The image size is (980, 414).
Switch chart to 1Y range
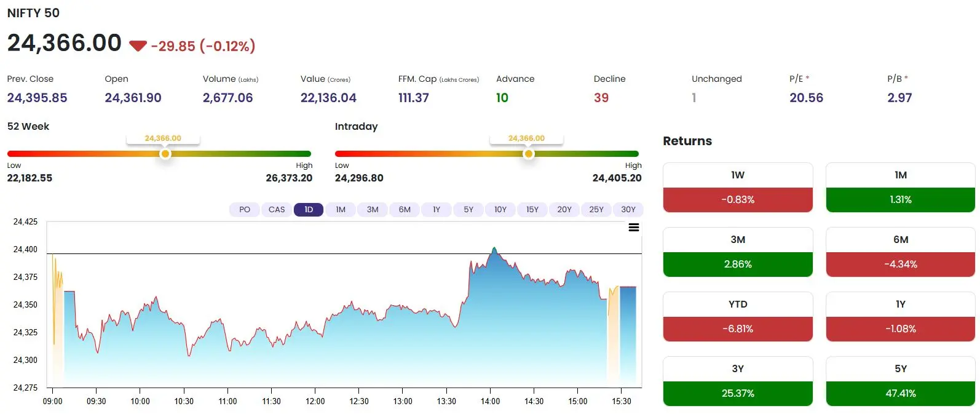pyautogui.click(x=437, y=210)
